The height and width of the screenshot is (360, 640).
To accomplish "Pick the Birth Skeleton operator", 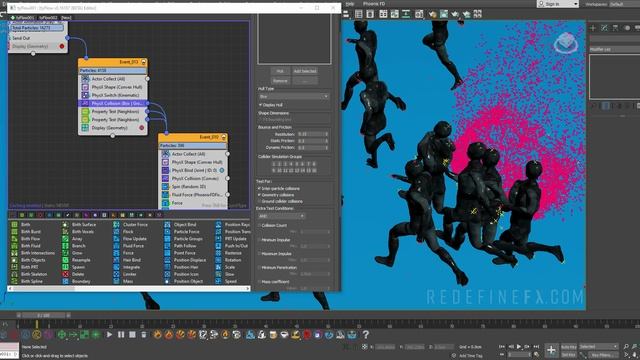I will (34, 274).
